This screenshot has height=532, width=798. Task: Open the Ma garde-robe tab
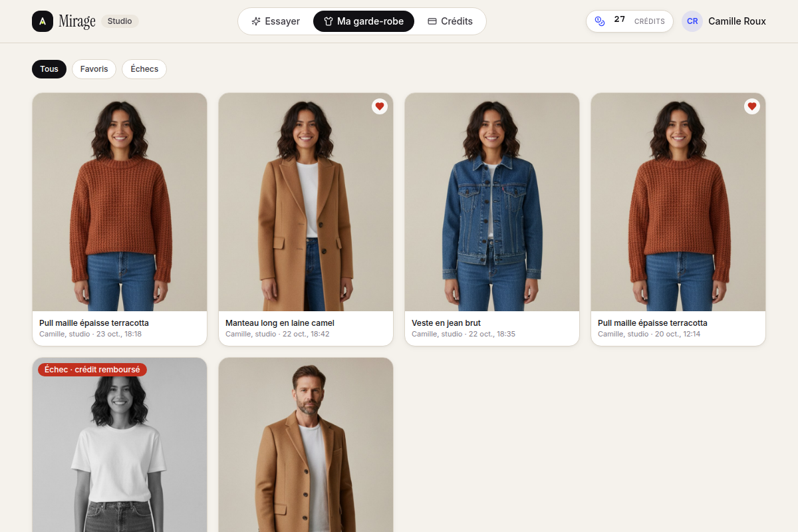[x=364, y=21]
